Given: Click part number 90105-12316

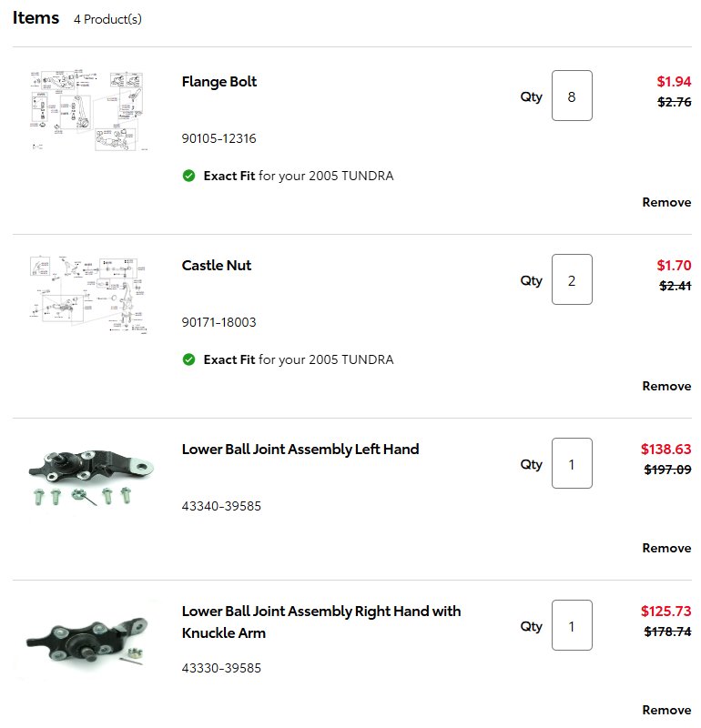Looking at the screenshot, I should click(218, 139).
